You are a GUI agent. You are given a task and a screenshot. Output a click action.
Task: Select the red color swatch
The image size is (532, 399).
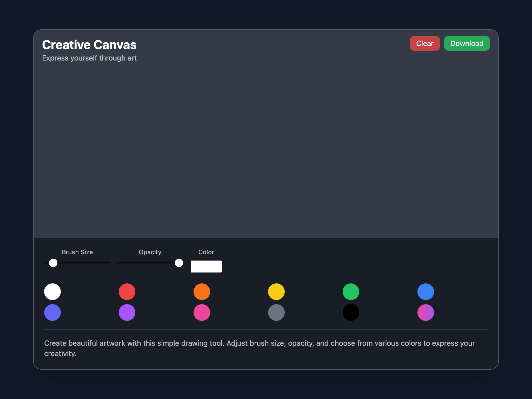(127, 291)
